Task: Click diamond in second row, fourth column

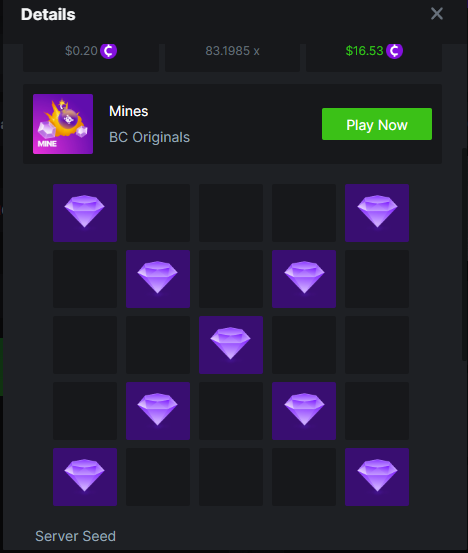Action: 304,279
